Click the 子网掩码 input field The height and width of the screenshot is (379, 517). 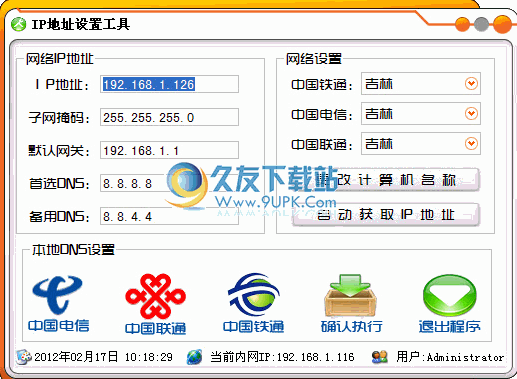point(169,117)
